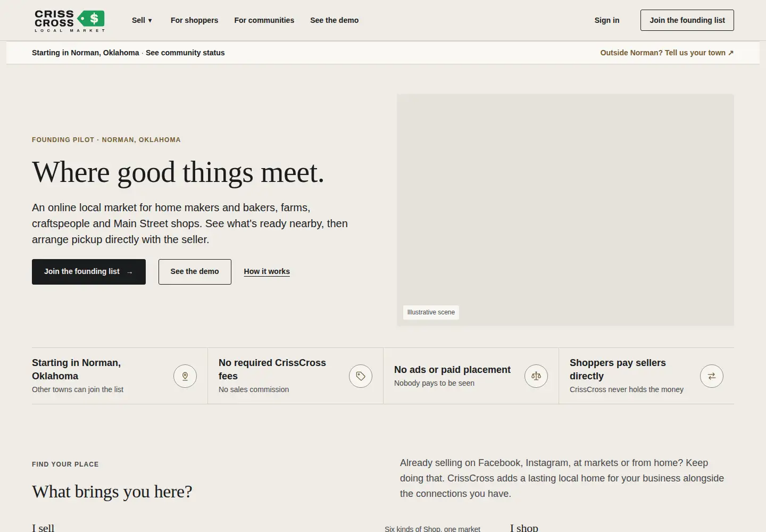Viewport: 766px width, 532px height.
Task: Click the Sign in link
Action: click(x=607, y=20)
